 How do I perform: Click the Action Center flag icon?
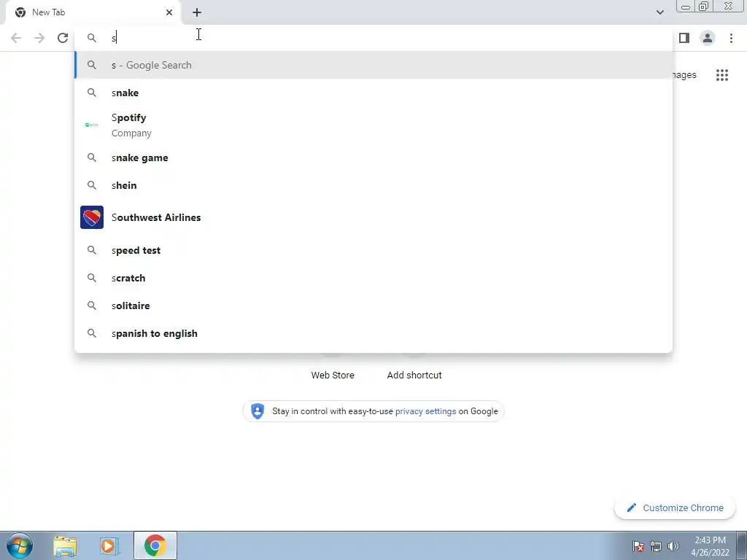(x=638, y=546)
